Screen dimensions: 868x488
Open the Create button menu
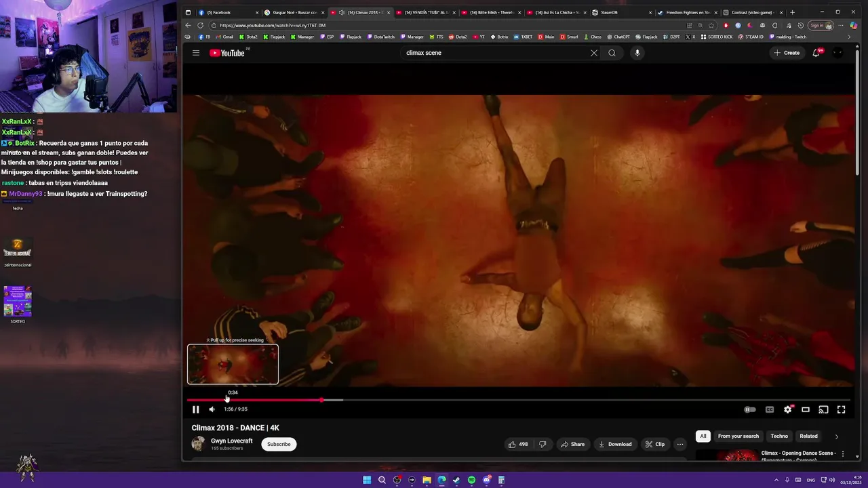point(787,53)
